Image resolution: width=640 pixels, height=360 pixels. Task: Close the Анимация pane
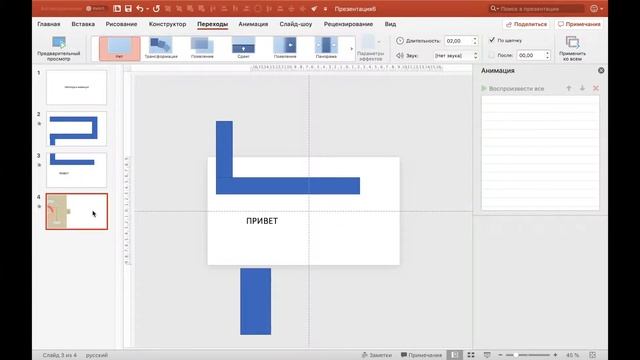click(601, 70)
